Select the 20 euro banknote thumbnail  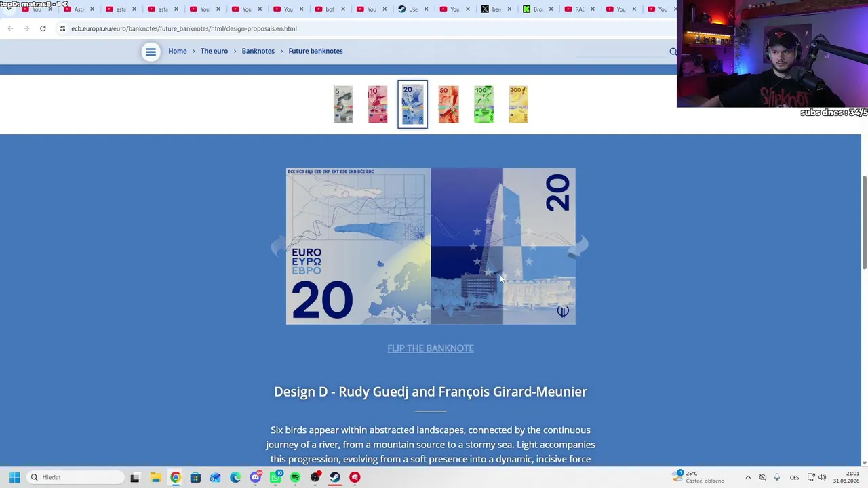[413, 104]
